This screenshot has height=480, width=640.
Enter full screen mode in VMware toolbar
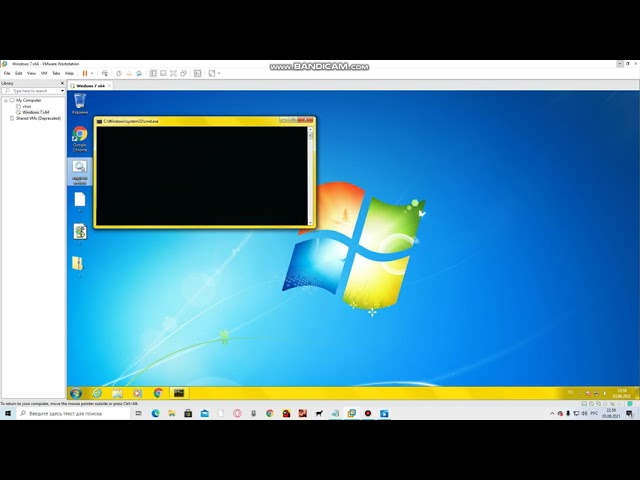(173, 73)
